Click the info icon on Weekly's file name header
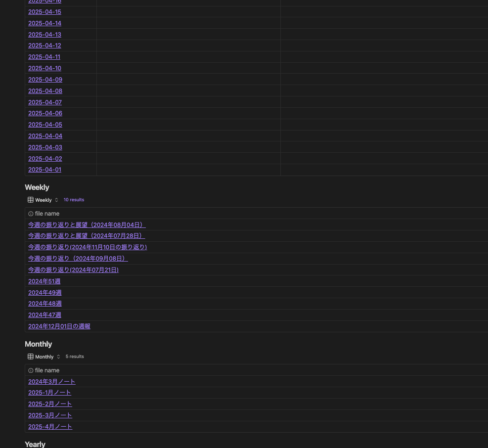 (31, 213)
